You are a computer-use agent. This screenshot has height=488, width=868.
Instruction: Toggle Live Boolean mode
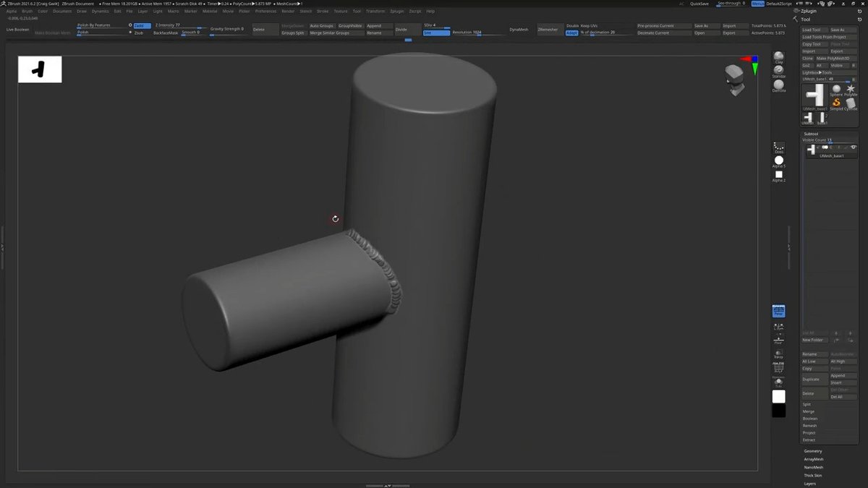18,30
